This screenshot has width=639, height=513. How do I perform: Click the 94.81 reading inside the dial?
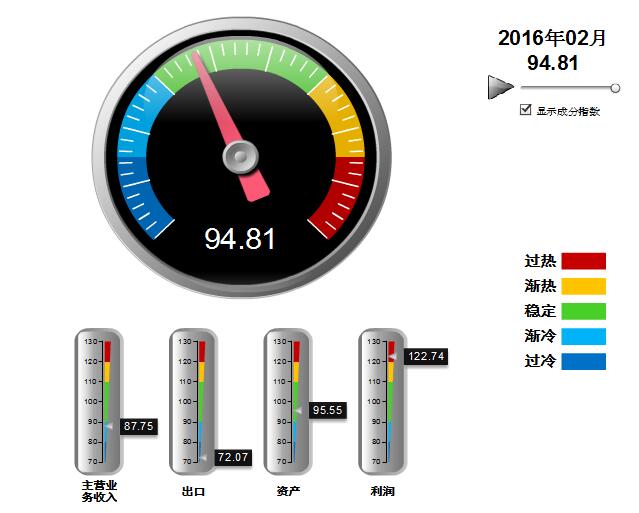pyautogui.click(x=240, y=239)
